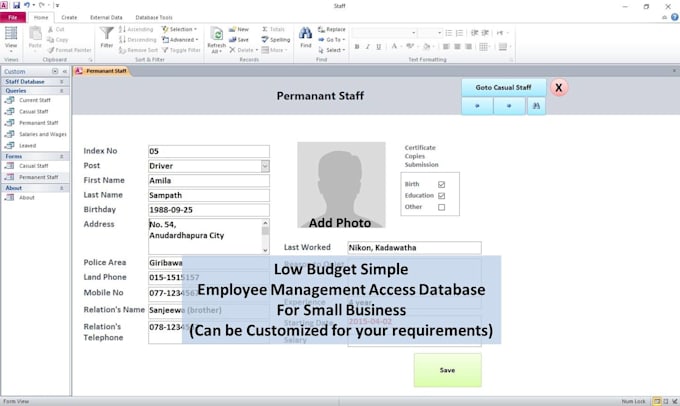Click Save in the ribbon Records group
Viewport: 680px width, 406px height.
click(x=239, y=39)
